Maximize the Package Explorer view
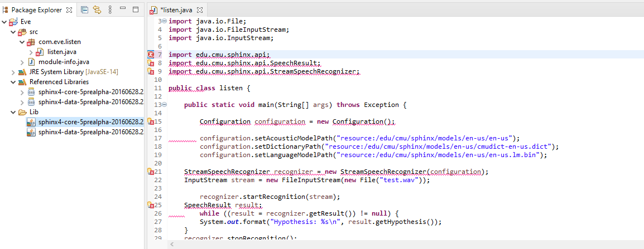Viewport: 644px width, 249px height. 135,9
